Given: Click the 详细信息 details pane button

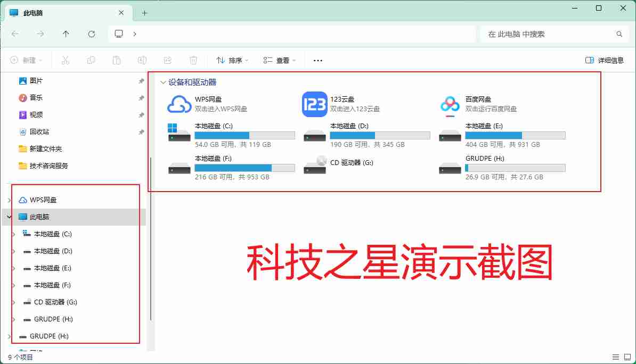Looking at the screenshot, I should tap(604, 60).
